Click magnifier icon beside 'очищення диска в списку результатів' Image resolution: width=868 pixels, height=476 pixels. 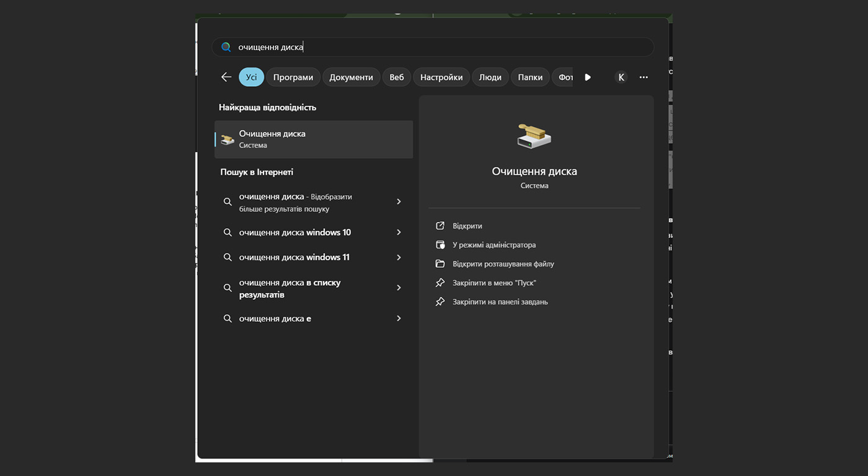pyautogui.click(x=228, y=288)
